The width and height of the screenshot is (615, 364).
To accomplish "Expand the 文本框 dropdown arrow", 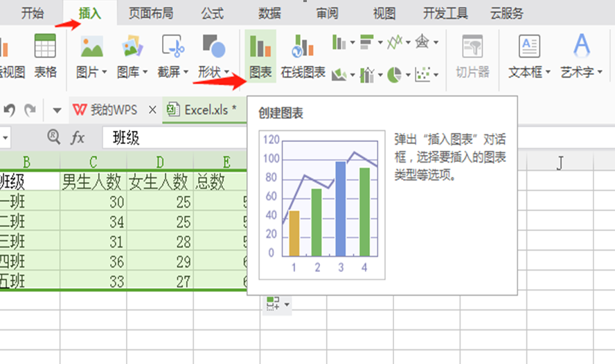I will (x=548, y=72).
